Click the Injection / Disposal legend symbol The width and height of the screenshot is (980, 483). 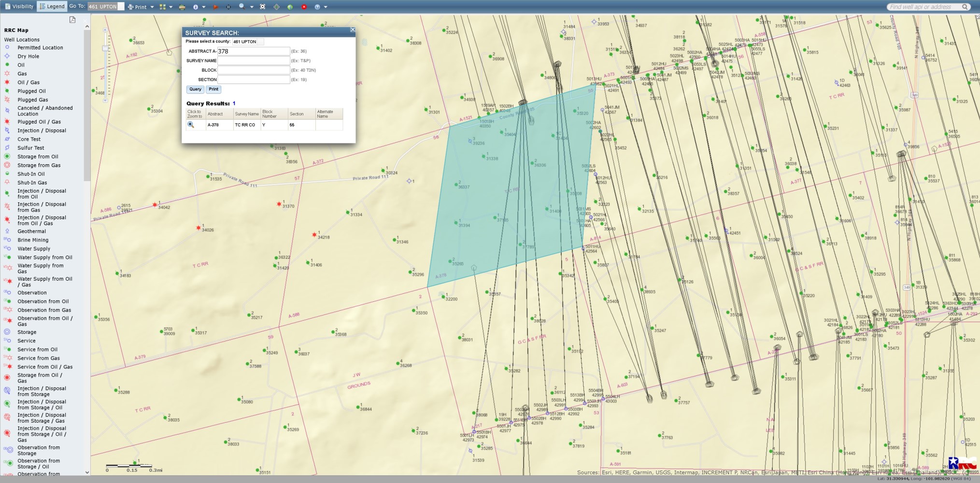click(x=7, y=130)
